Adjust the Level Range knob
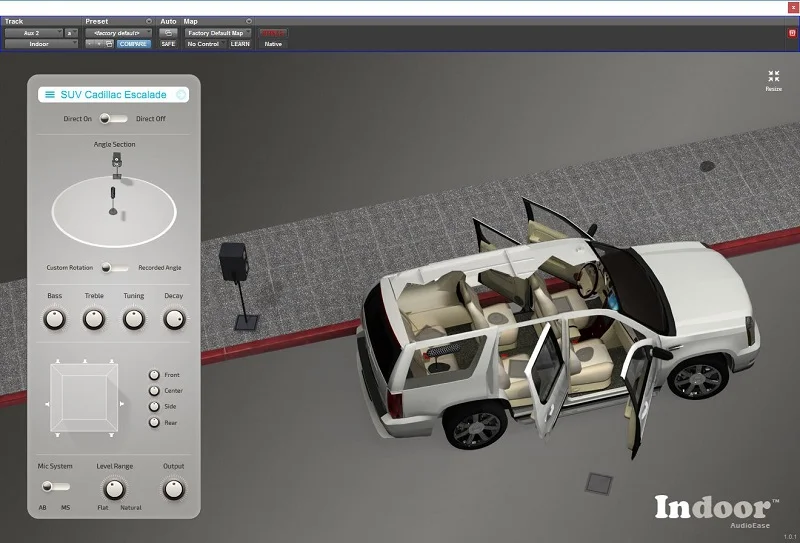Viewport: 800px width, 543px height. pos(114,489)
